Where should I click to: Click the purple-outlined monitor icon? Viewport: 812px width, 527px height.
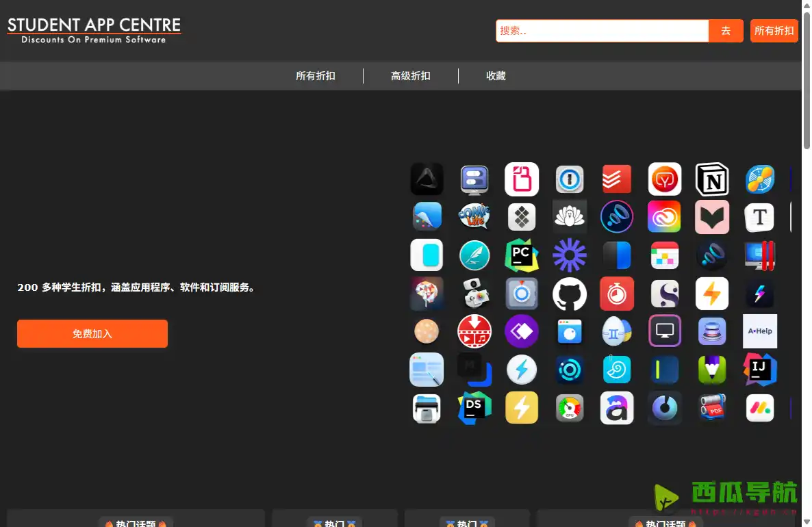(664, 331)
